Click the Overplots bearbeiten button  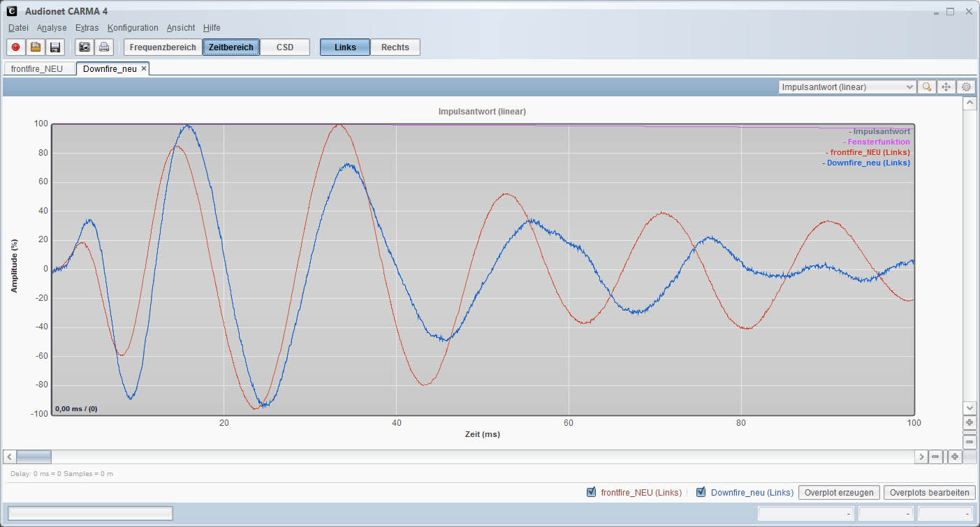929,492
